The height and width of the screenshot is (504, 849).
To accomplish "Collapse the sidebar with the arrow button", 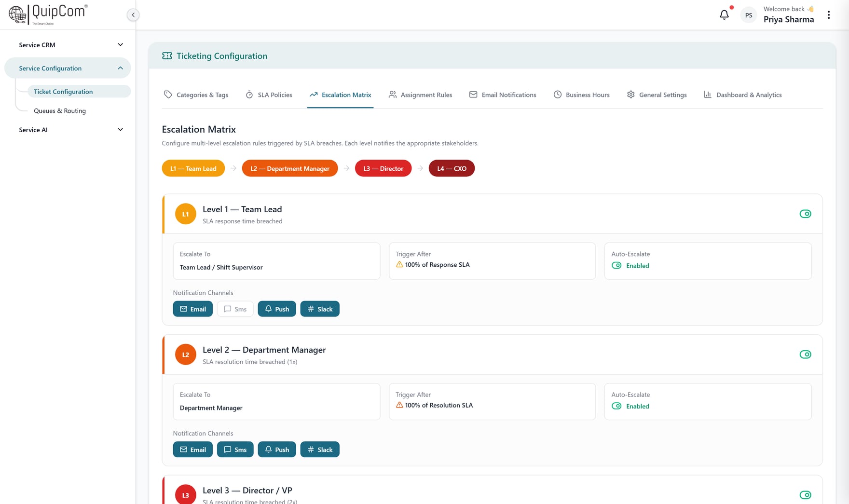I will [x=133, y=15].
